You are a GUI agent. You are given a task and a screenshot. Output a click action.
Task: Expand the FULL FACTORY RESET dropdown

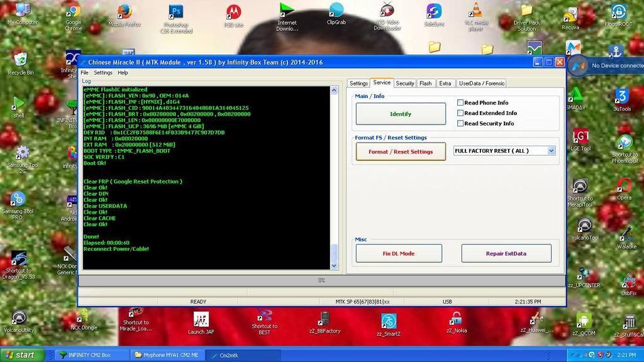click(551, 151)
